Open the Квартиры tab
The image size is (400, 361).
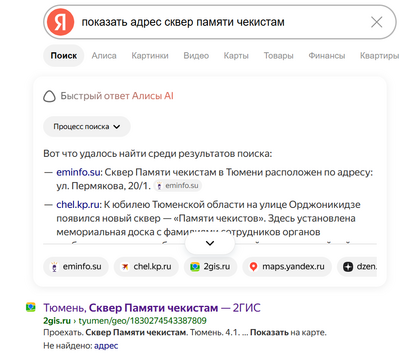tap(379, 56)
